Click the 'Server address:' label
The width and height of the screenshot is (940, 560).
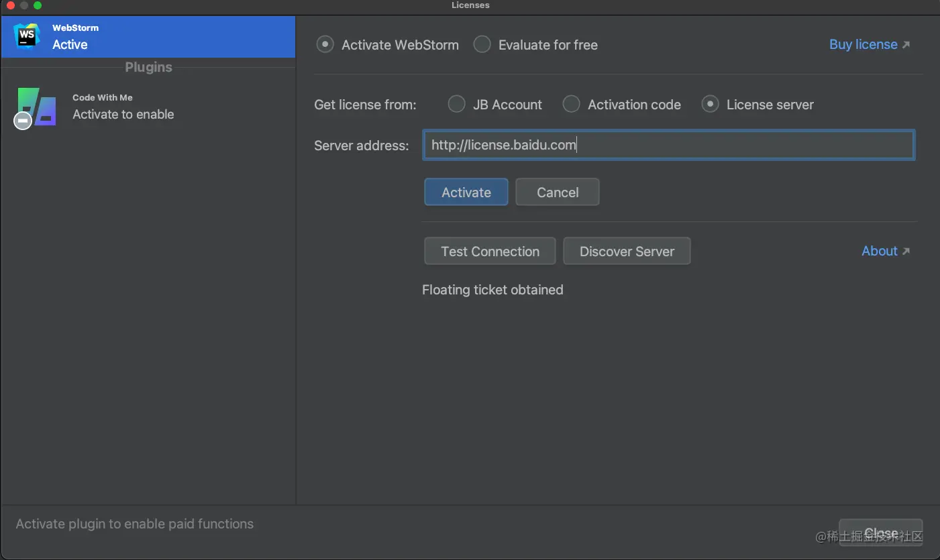[361, 146]
